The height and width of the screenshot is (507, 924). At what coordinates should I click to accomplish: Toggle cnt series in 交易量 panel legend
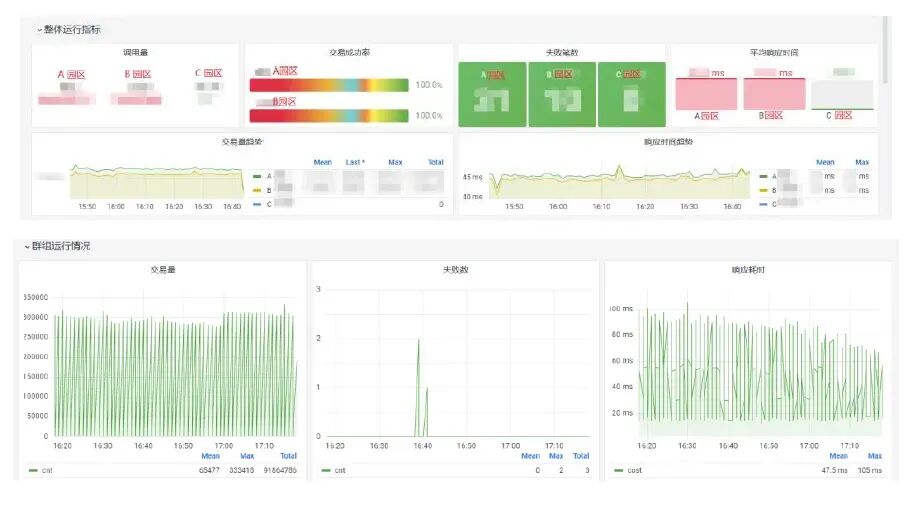tap(47, 470)
